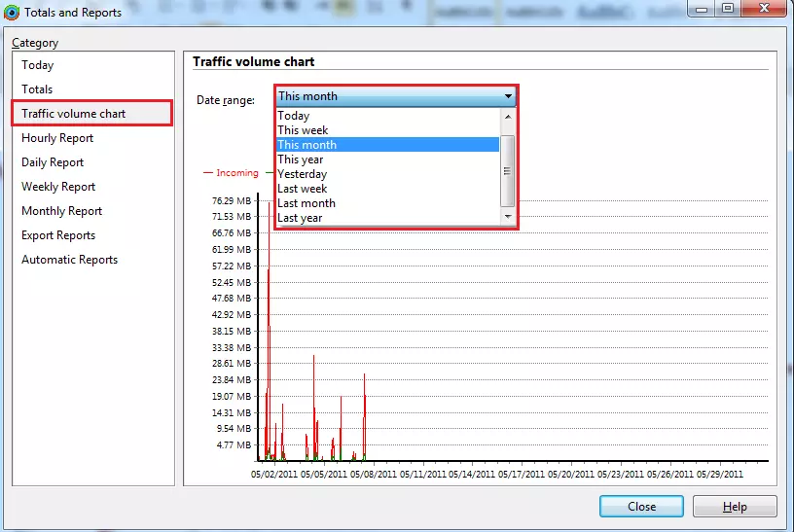Click the Traffic volume chart heading
This screenshot has width=794, height=532.
tap(254, 61)
